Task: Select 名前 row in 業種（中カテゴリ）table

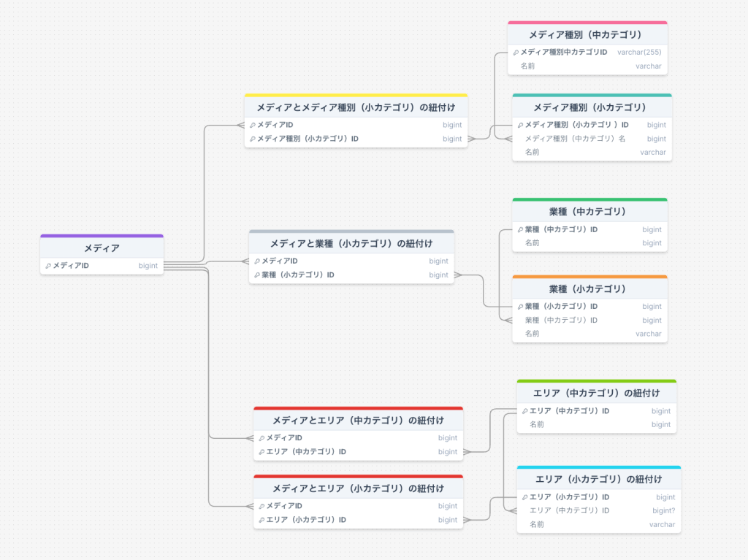Action: coord(589,243)
